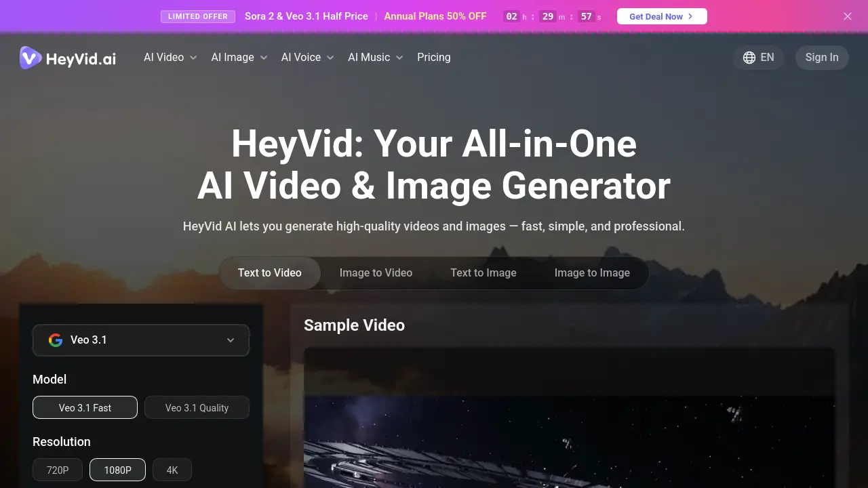Click the Resolution section label
Screen dimensions: 868x488
pyautogui.click(x=62, y=442)
